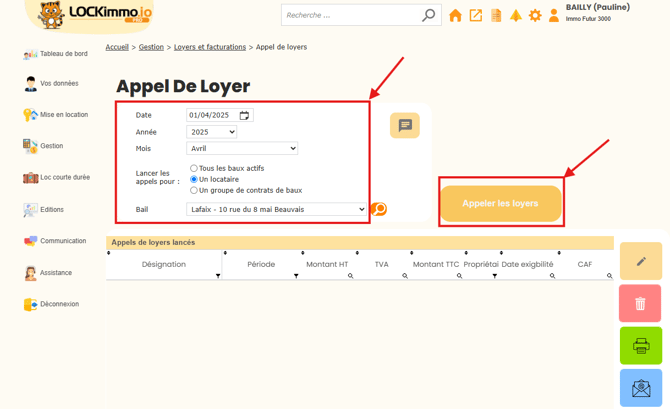
Task: Search in the CAF column
Action: tap(609, 276)
